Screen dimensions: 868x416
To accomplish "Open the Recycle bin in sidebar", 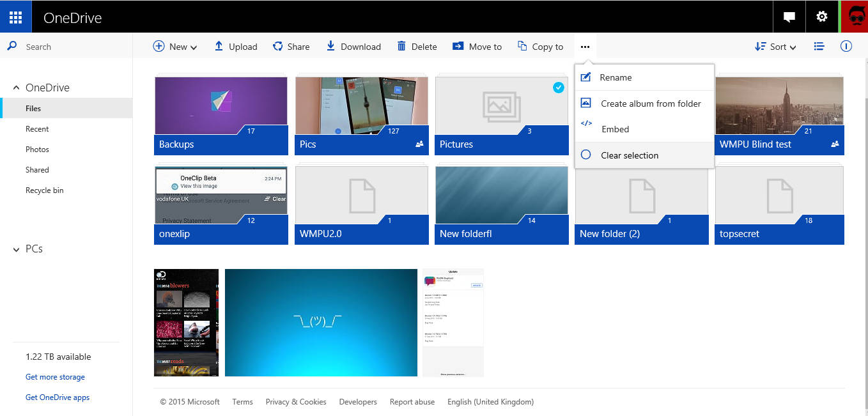I will click(44, 190).
